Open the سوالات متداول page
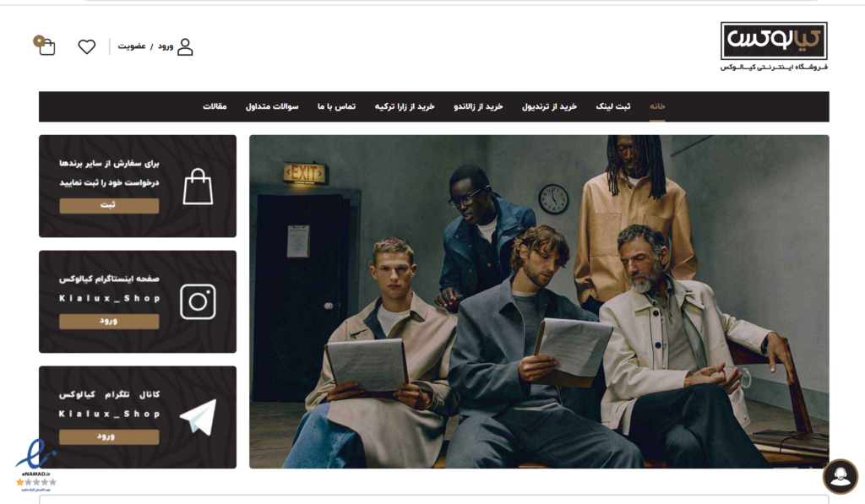 click(272, 106)
